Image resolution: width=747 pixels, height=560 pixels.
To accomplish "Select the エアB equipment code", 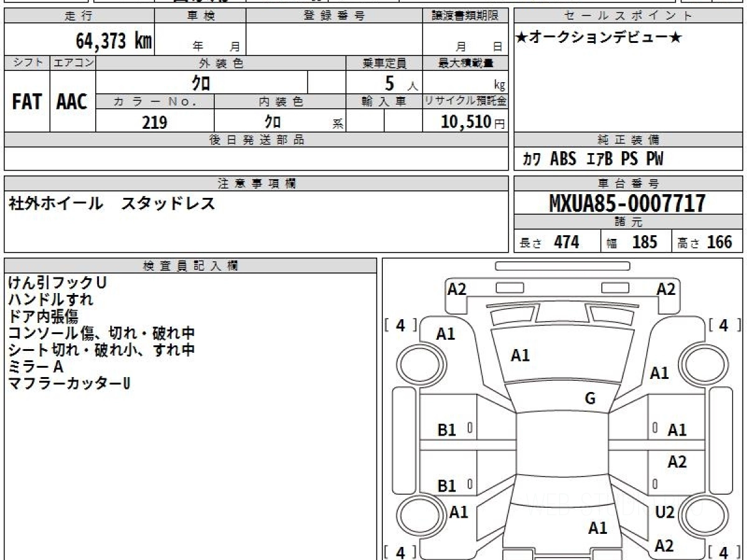I will click(x=600, y=159).
